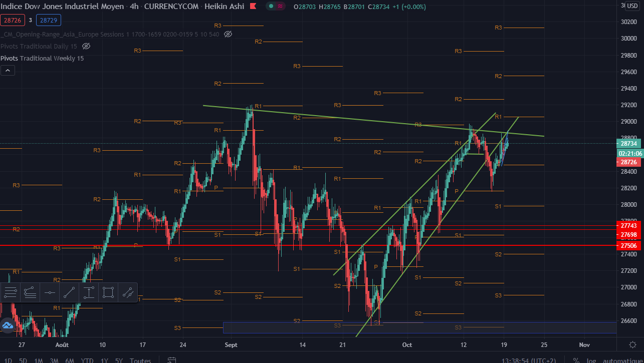Viewport: 644px width, 363px height.
Task: Click the blue cloud chart logo icon
Action: tap(7, 325)
